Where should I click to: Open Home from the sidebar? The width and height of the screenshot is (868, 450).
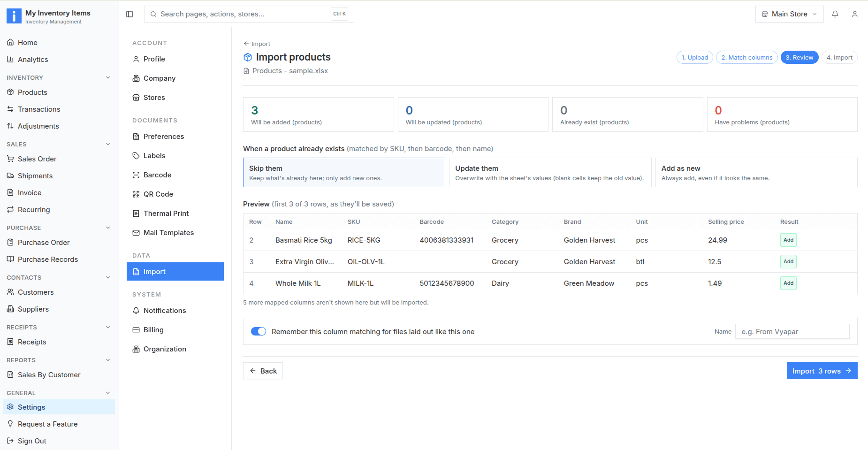pos(59,42)
